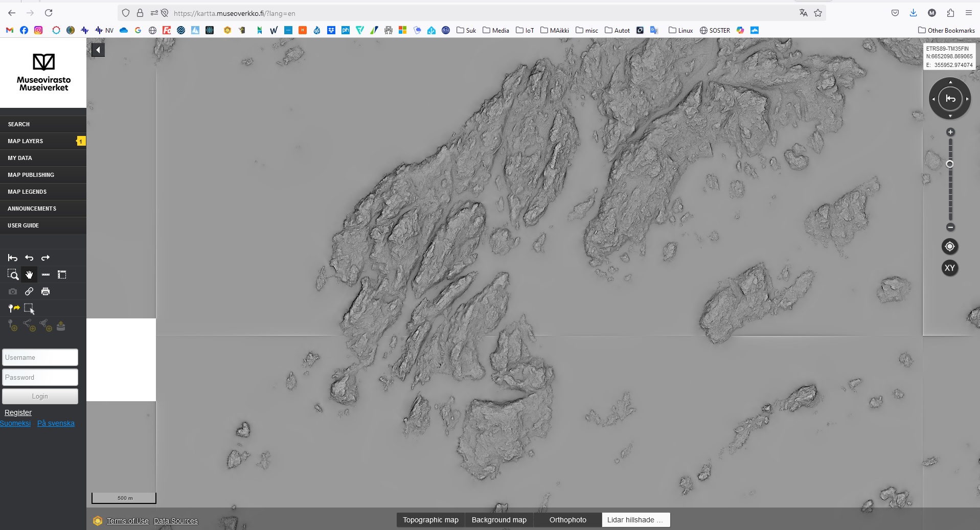Click the Login button
The height and width of the screenshot is (530, 980).
coord(40,397)
